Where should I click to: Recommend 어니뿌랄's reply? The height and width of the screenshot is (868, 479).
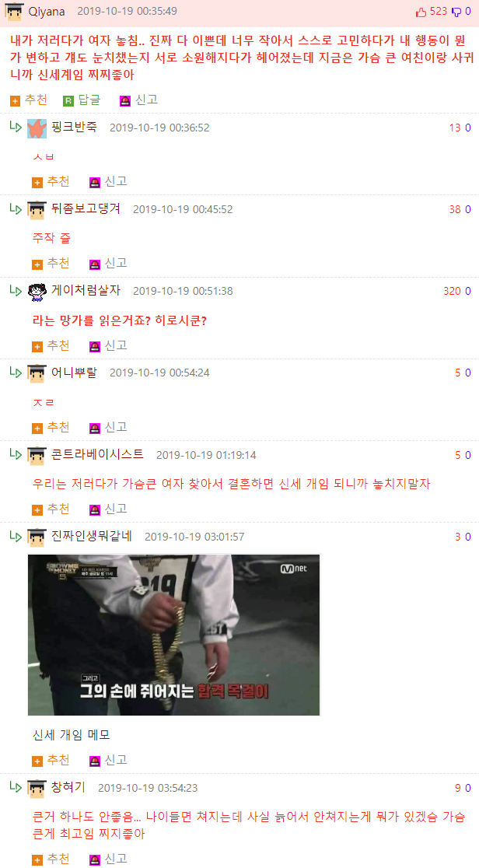[x=51, y=427]
